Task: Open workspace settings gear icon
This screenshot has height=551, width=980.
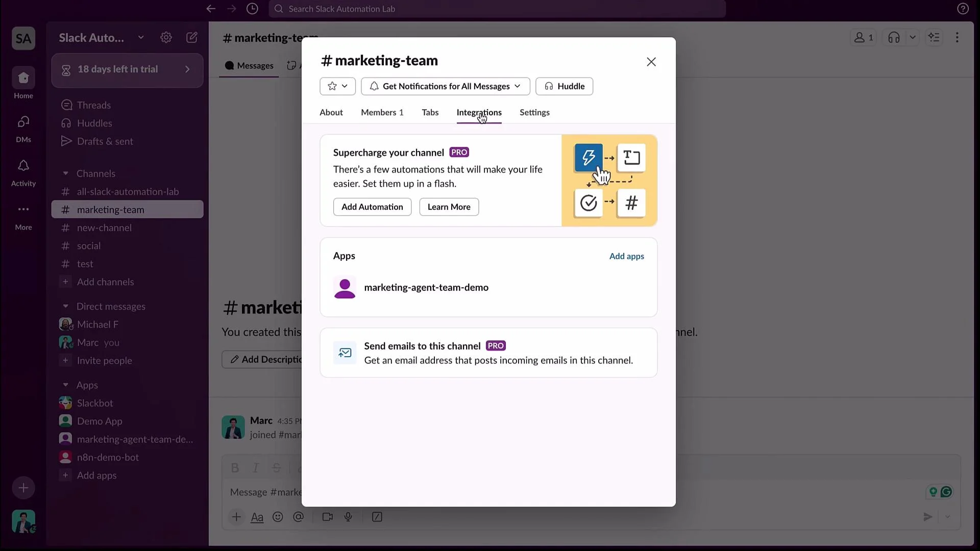Action: 166,37
